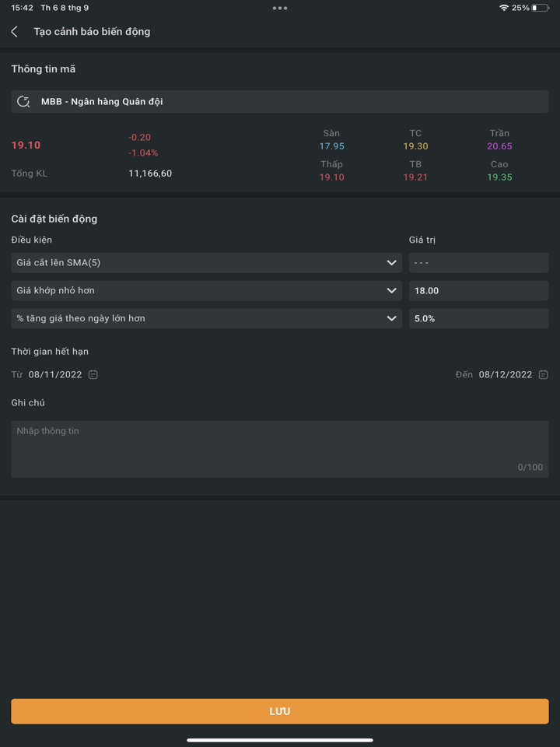Open the start date calendar icon
The image size is (560, 747).
coord(93,375)
